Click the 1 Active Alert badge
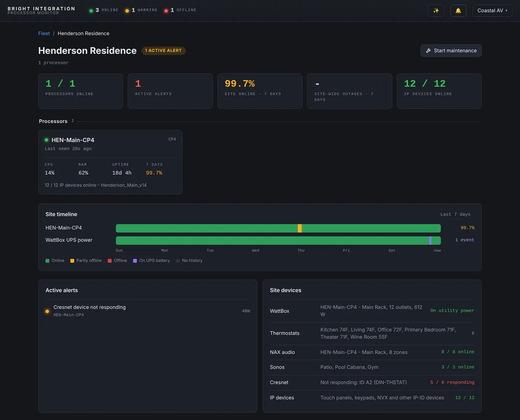The width and height of the screenshot is (520, 420). pyautogui.click(x=163, y=50)
